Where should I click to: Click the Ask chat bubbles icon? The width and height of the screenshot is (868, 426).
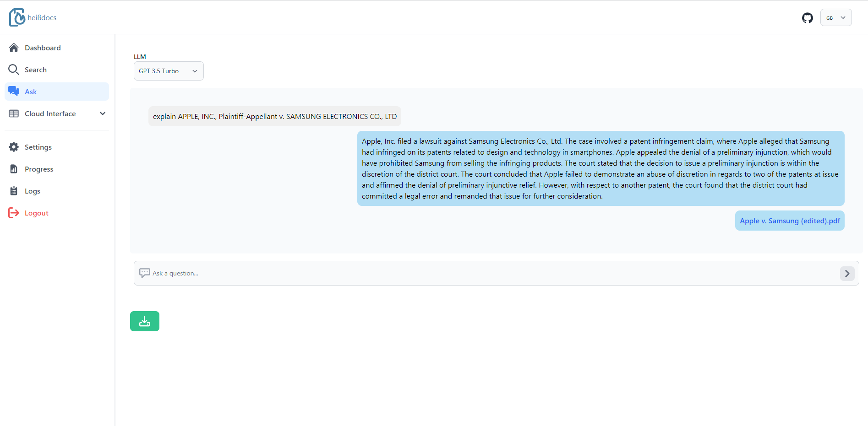point(14,92)
